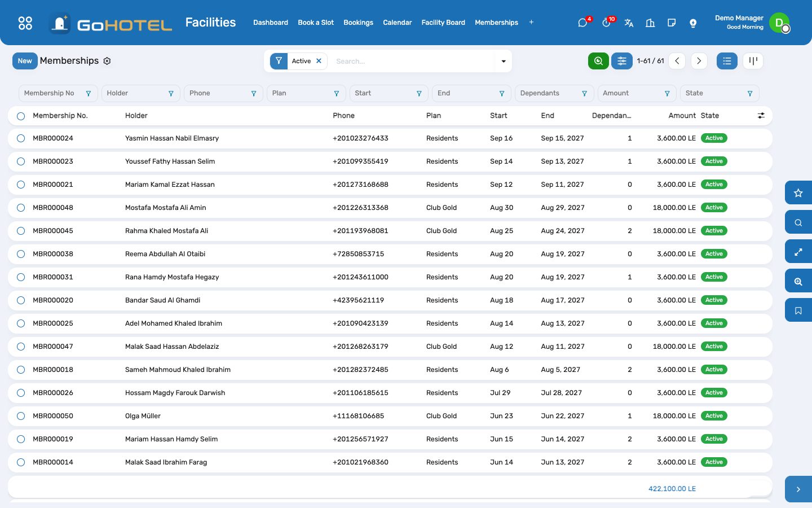Open the optional columns adjust icon
Viewport: 812px width, 508px height.
[761, 116]
